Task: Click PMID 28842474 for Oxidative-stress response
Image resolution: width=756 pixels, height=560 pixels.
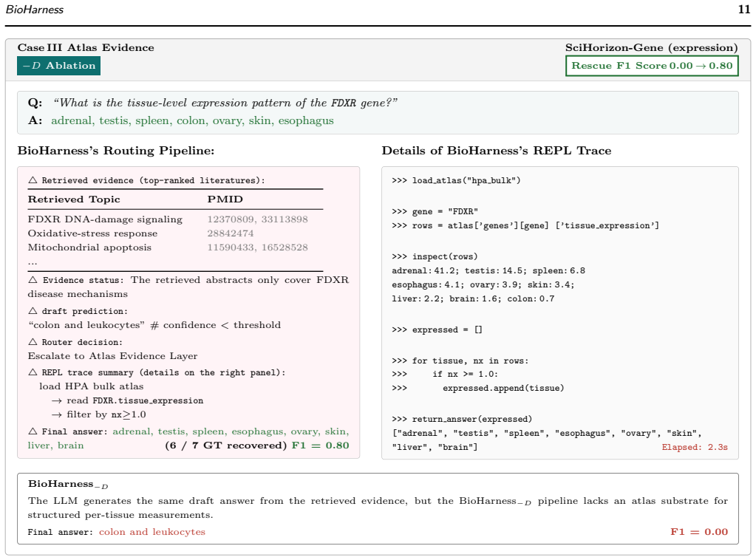Action: tap(231, 233)
